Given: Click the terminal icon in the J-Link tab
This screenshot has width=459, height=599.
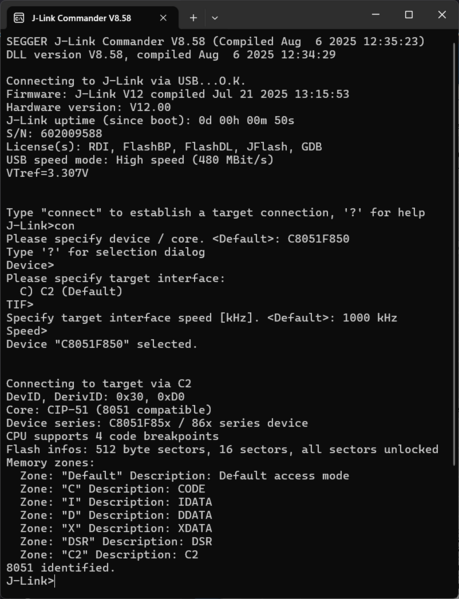Looking at the screenshot, I should coord(19,18).
